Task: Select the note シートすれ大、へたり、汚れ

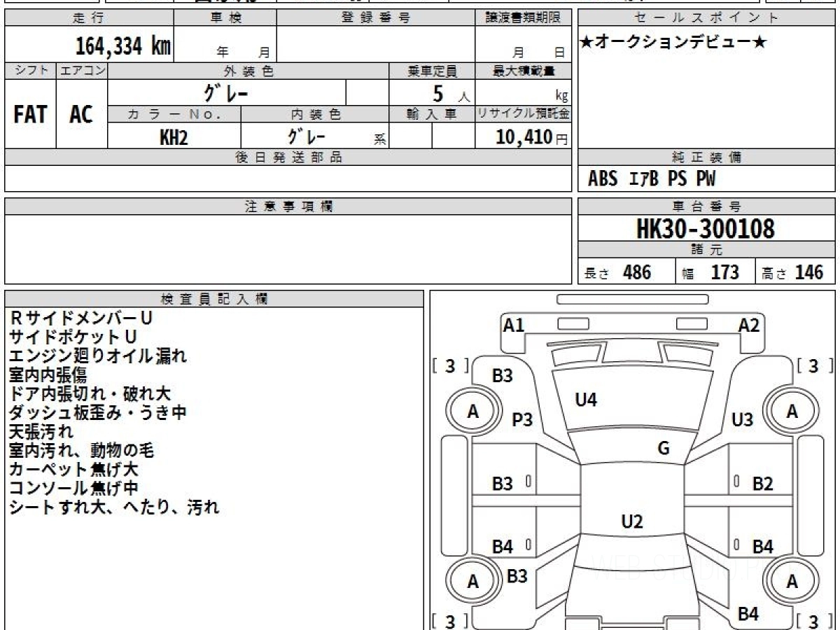Action: pyautogui.click(x=114, y=507)
